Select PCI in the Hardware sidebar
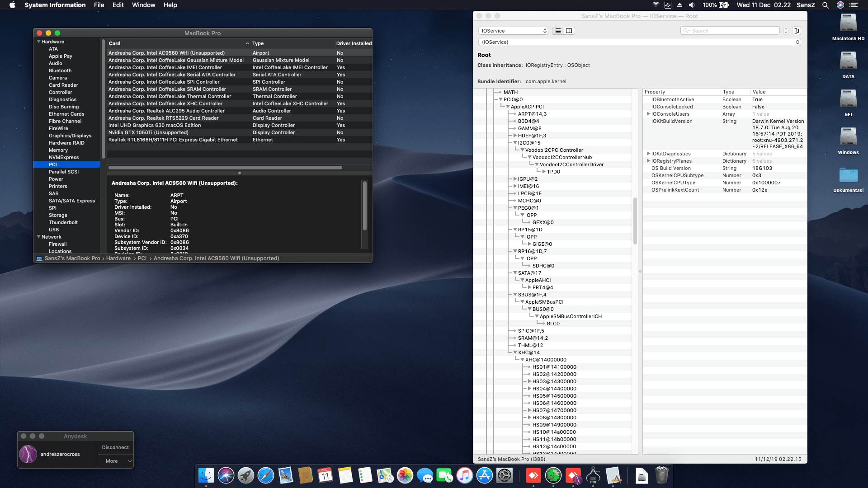 pos(53,164)
